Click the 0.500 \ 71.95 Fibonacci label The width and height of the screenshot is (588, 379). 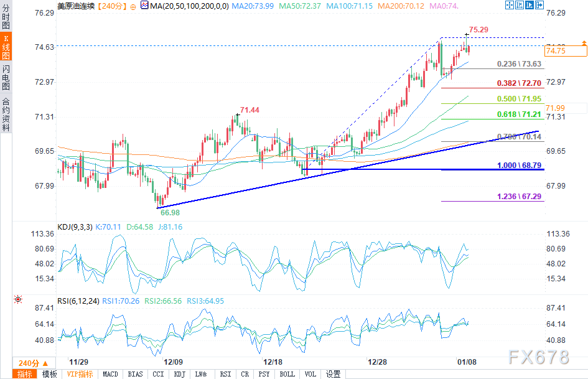[520, 99]
